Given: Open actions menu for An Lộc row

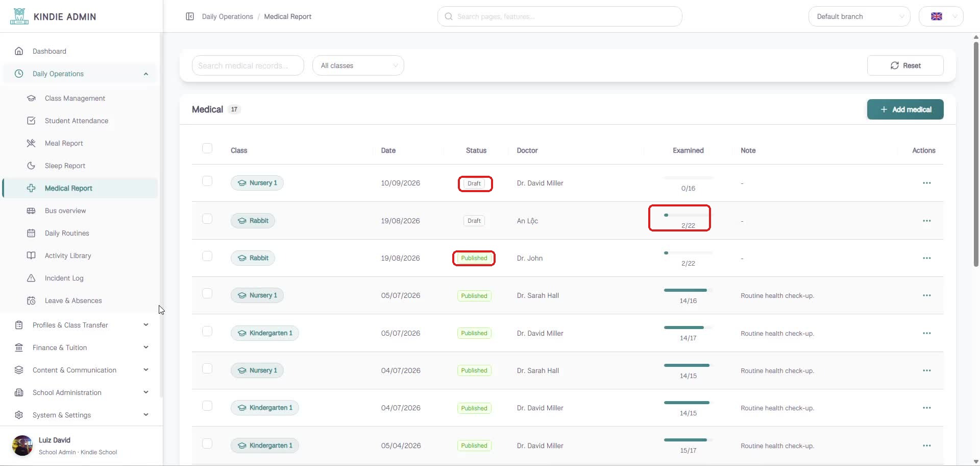Looking at the screenshot, I should click(x=926, y=221).
